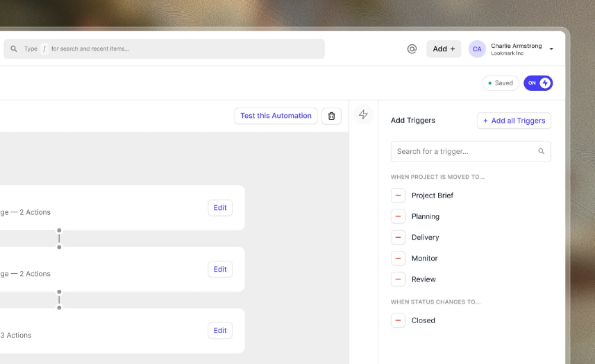The height and width of the screenshot is (364, 595).
Task: Click Test this Automation button
Action: click(276, 116)
